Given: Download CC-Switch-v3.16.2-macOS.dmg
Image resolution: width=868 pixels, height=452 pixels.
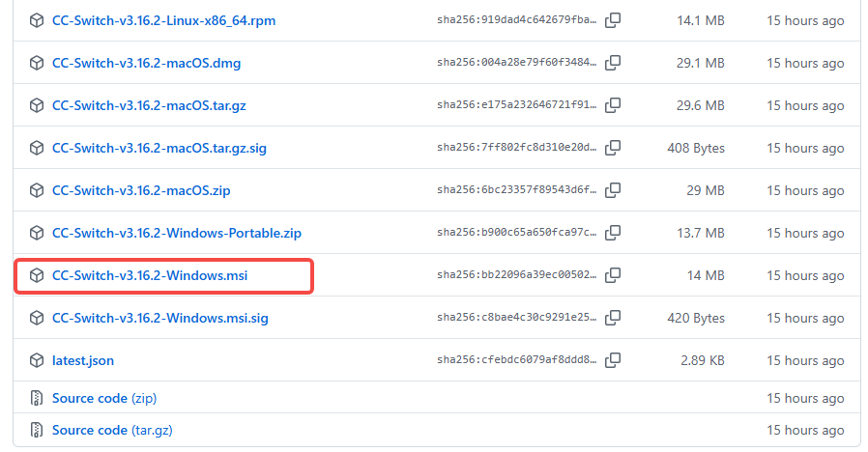Looking at the screenshot, I should tap(146, 63).
